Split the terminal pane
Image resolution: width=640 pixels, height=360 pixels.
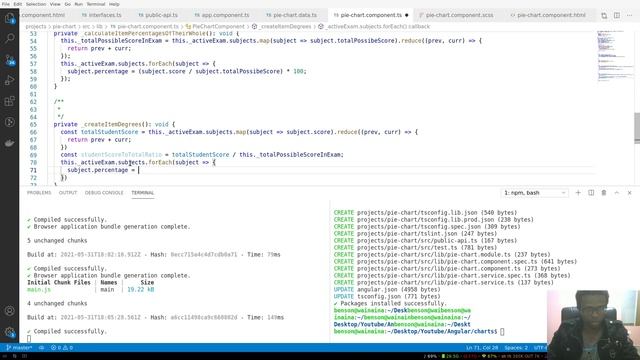591,193
